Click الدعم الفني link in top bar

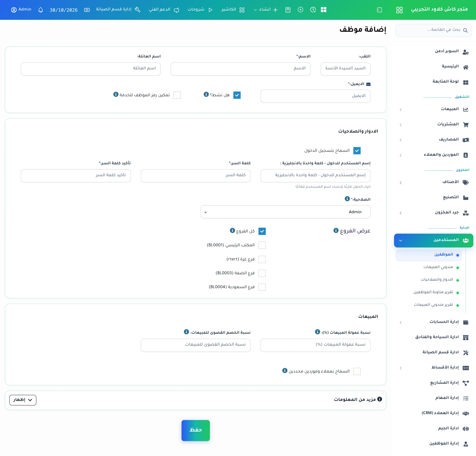pyautogui.click(x=164, y=10)
